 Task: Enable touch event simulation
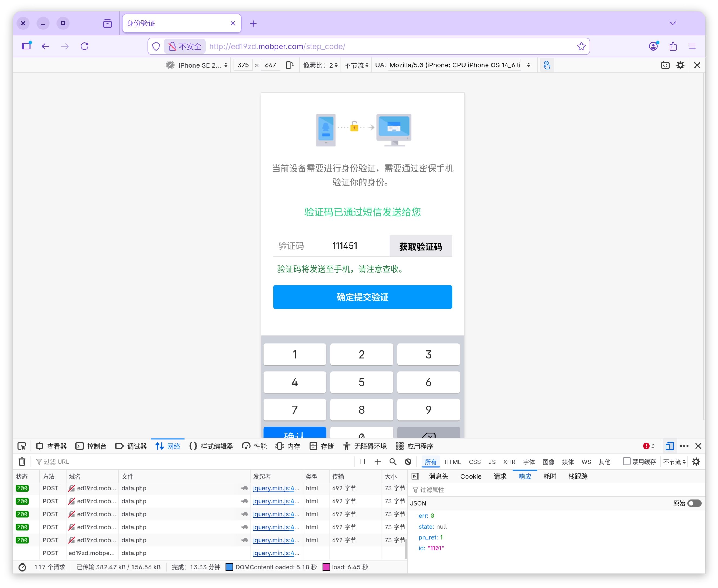coord(547,65)
